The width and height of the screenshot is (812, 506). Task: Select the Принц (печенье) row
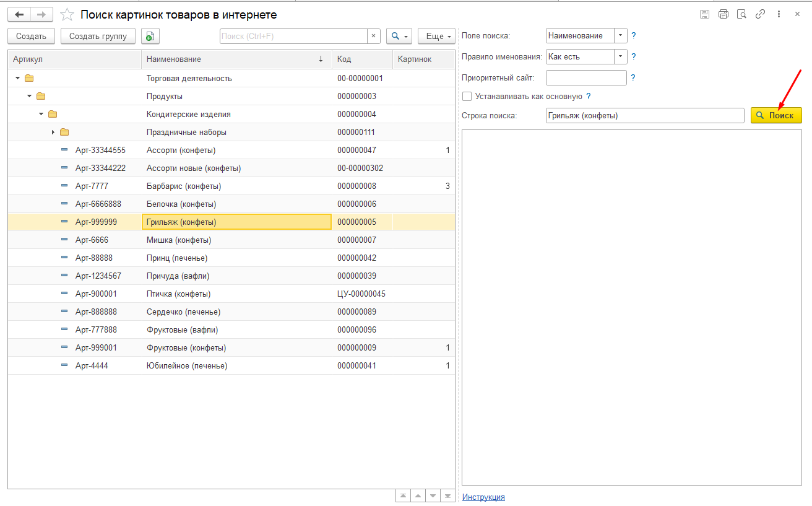coord(231,258)
